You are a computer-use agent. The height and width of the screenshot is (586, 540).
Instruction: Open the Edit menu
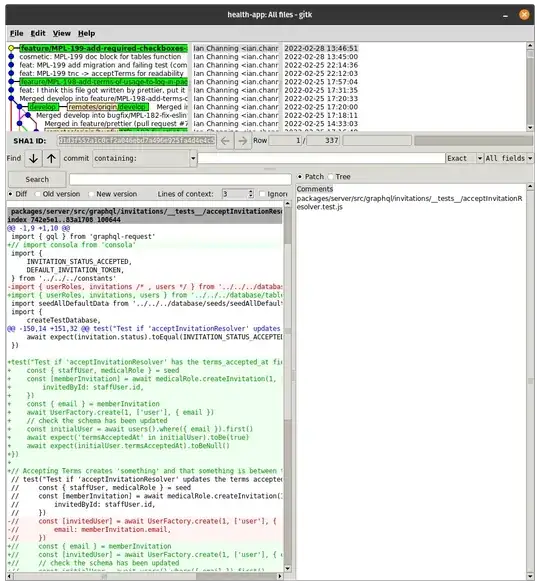click(38, 33)
